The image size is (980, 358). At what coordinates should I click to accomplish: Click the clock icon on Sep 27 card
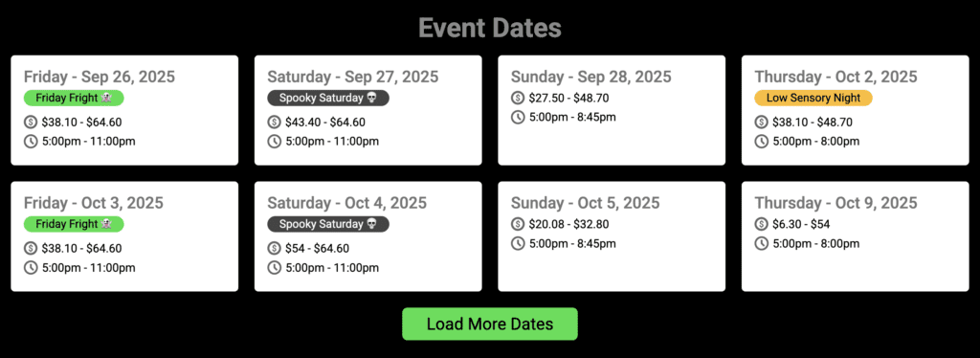click(274, 142)
